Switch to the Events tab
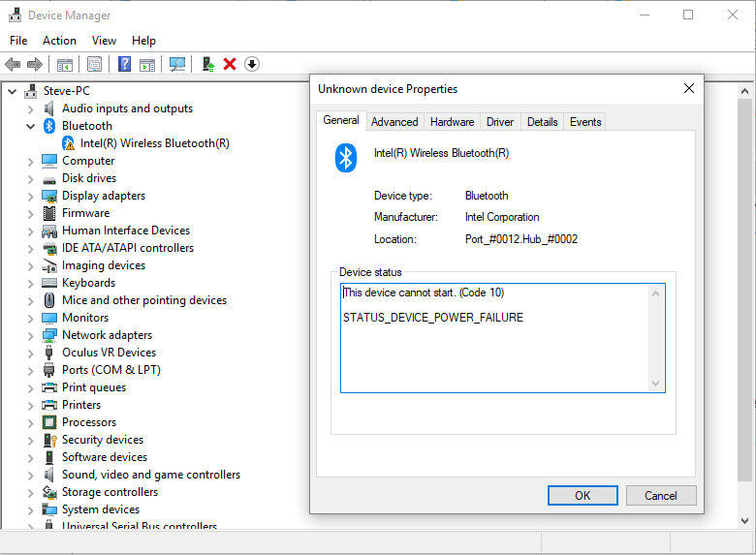The width and height of the screenshot is (756, 555). click(585, 122)
